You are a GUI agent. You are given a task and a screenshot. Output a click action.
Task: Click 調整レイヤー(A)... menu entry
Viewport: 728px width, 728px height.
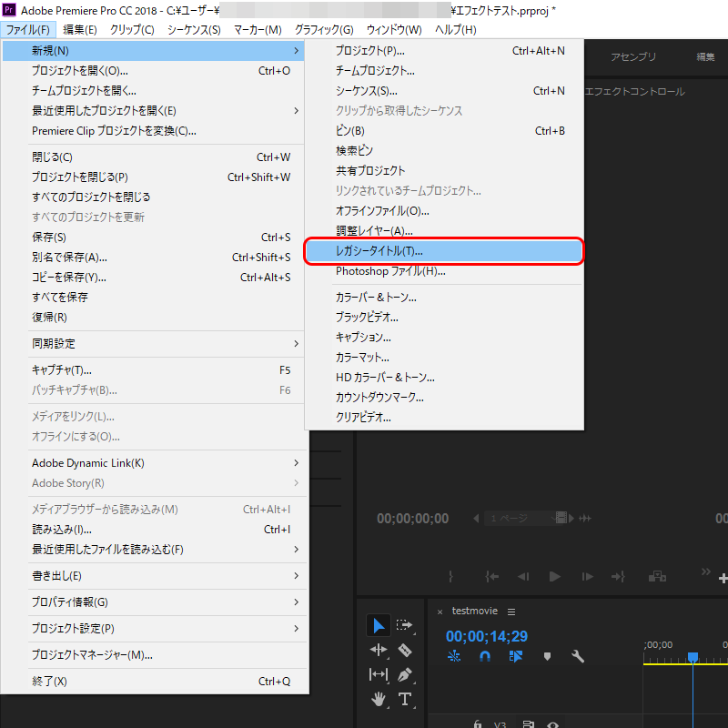pyautogui.click(x=374, y=231)
